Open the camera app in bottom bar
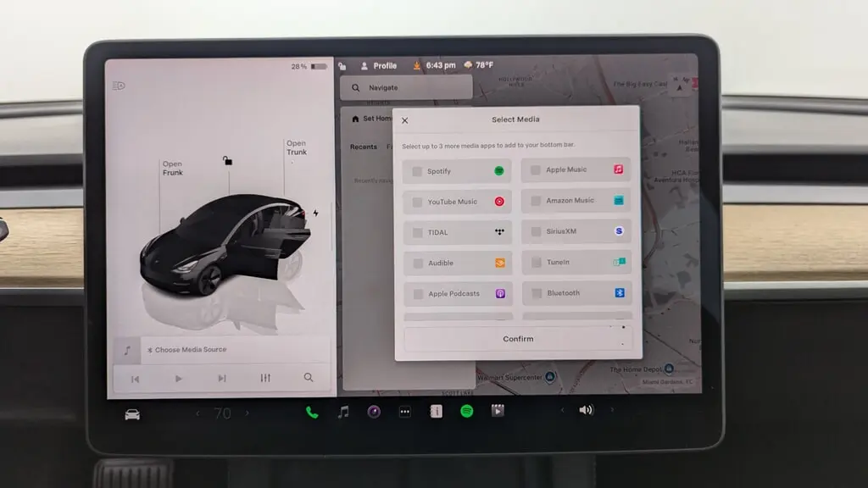The width and height of the screenshot is (868, 488). [374, 412]
